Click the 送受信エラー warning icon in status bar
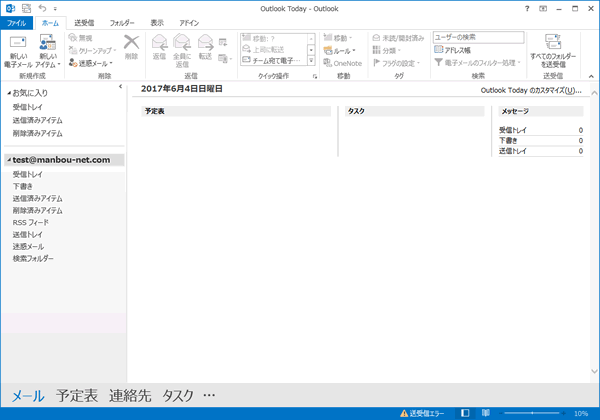Viewport: 600px width, 420px height. click(x=404, y=413)
